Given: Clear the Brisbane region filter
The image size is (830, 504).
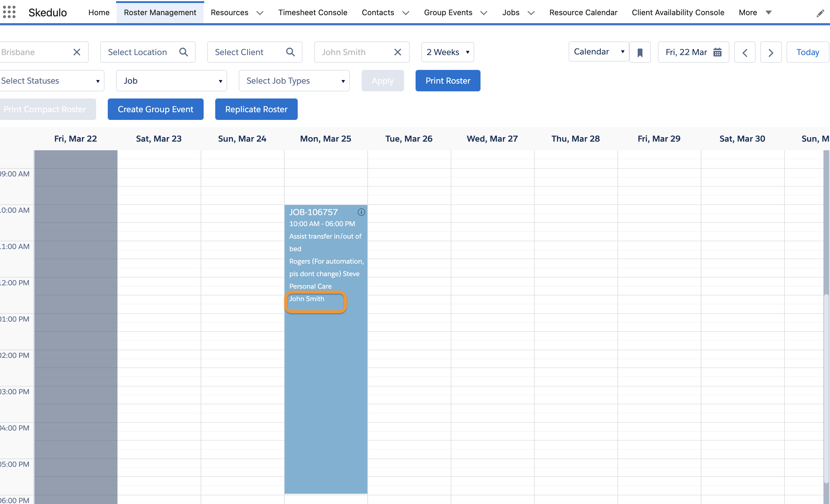Looking at the screenshot, I should (77, 52).
